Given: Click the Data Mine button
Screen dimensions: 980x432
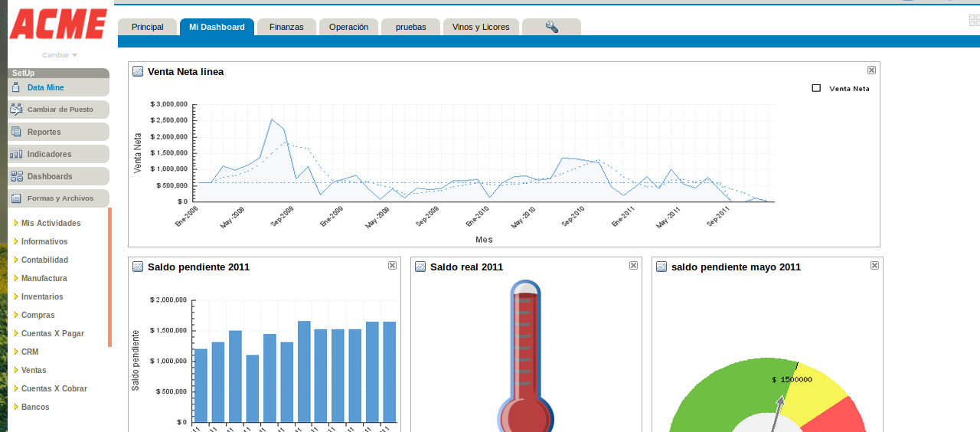Looking at the screenshot, I should click(59, 87).
